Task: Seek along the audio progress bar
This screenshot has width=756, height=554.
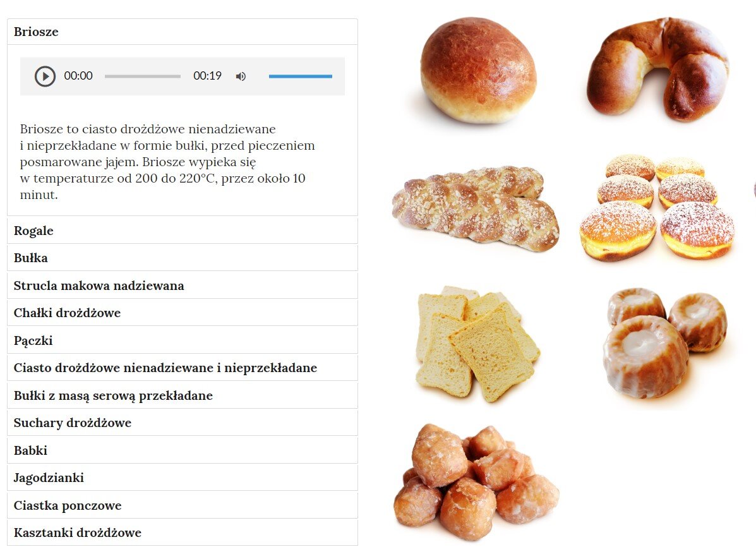Action: (143, 76)
